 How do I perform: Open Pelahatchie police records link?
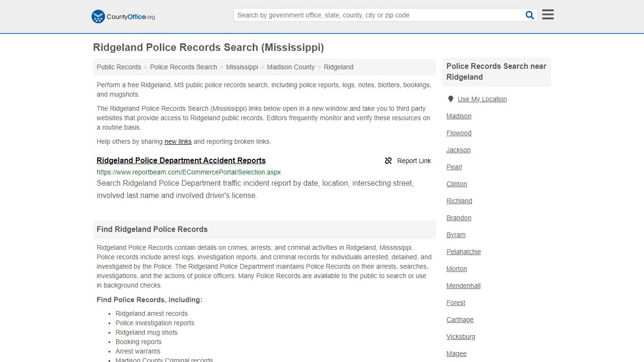(x=463, y=252)
